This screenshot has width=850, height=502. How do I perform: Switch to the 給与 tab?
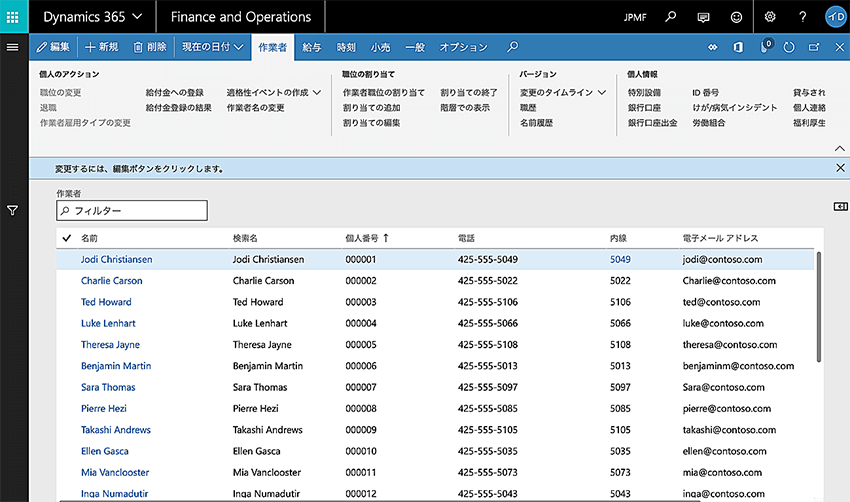(312, 47)
